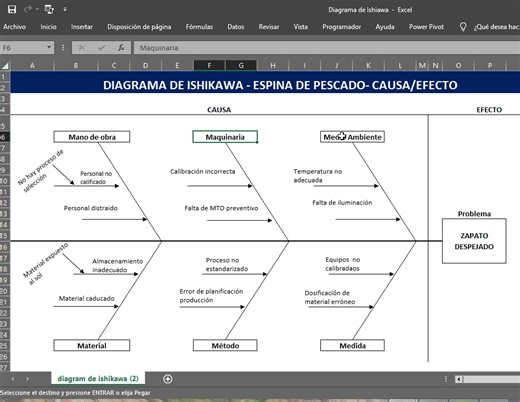Click the previous sheet navigation arrow
This screenshot has height=402, width=520.
(x=13, y=379)
